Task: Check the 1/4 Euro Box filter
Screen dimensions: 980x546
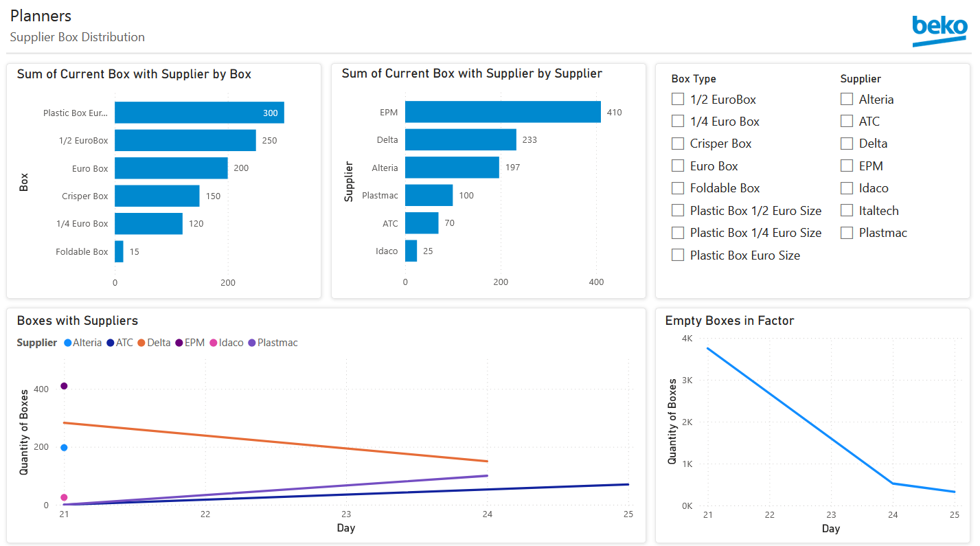Action: tap(678, 122)
